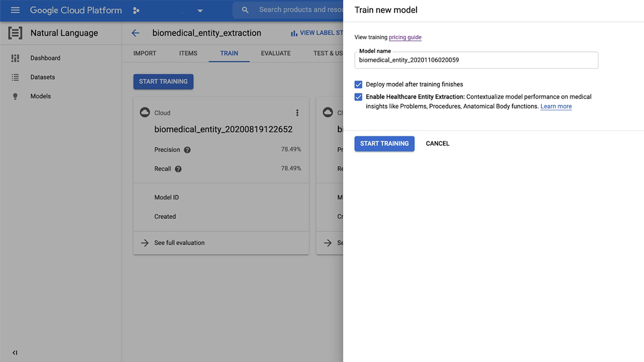Click the help icon next to Recall

click(178, 169)
